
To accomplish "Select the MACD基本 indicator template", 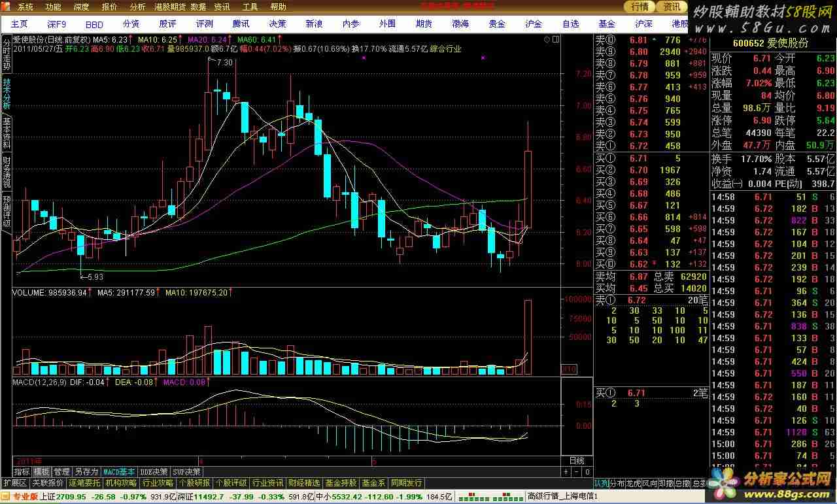I will coord(120,471).
